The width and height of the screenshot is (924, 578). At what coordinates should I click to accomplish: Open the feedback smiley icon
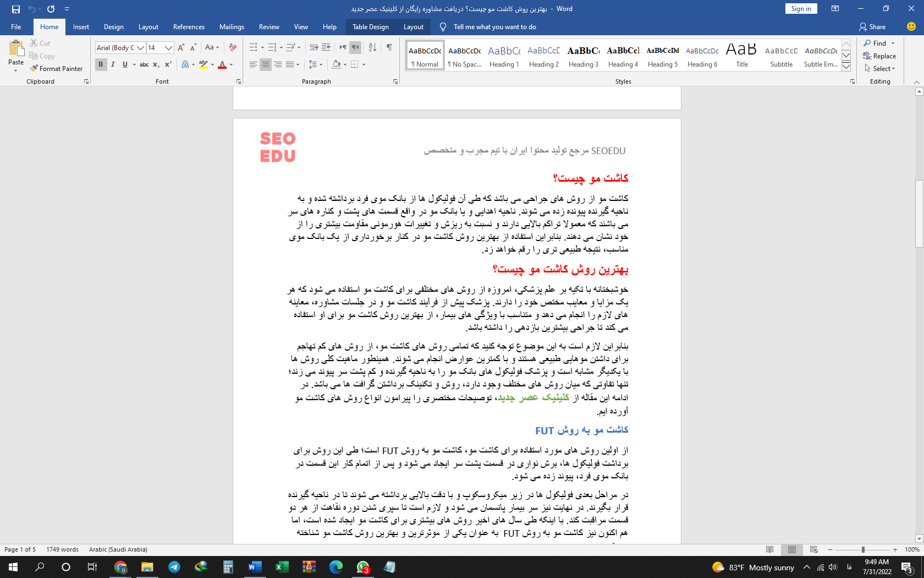[911, 26]
